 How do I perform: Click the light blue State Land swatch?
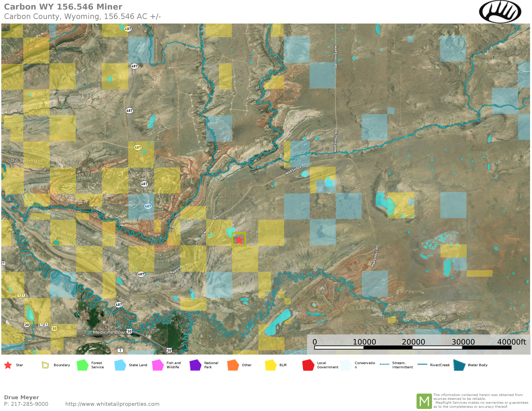[120, 365]
